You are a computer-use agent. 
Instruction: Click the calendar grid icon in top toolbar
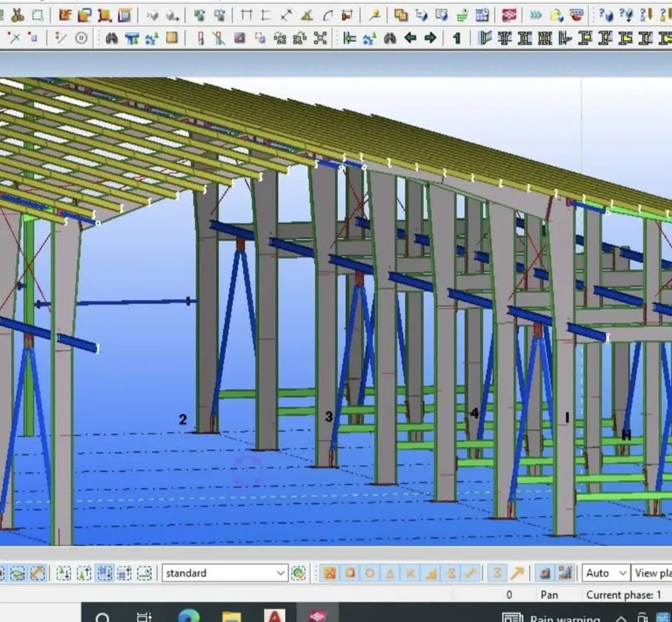[482, 15]
